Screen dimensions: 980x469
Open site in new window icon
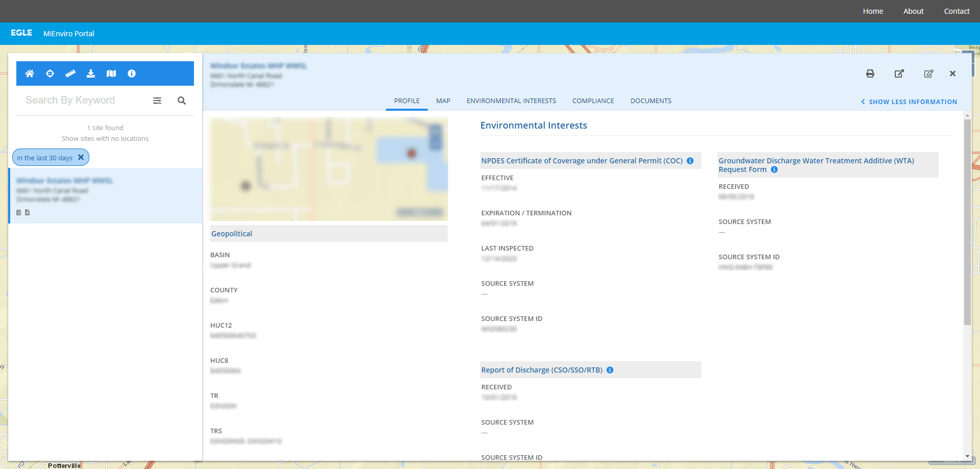point(899,73)
